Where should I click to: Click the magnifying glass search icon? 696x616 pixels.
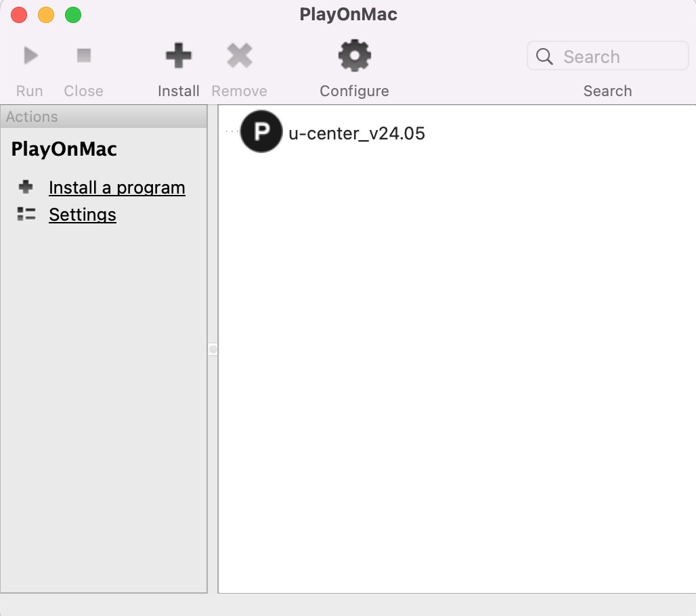pyautogui.click(x=544, y=56)
